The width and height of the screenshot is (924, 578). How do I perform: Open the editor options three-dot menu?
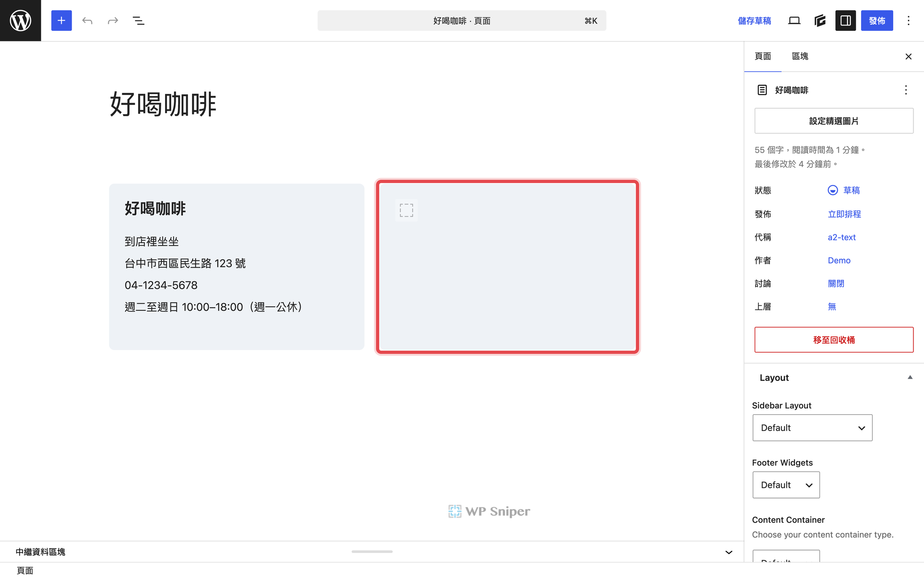(909, 21)
